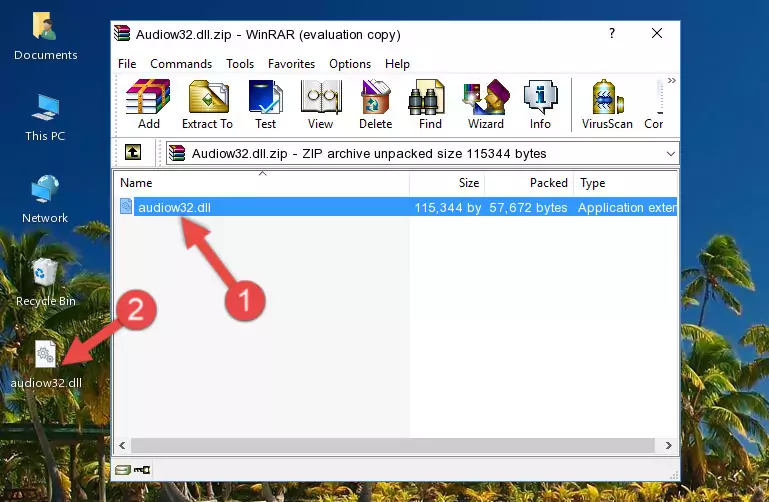Select the This PC desktop icon
Screen dimensions: 769x502
45,118
